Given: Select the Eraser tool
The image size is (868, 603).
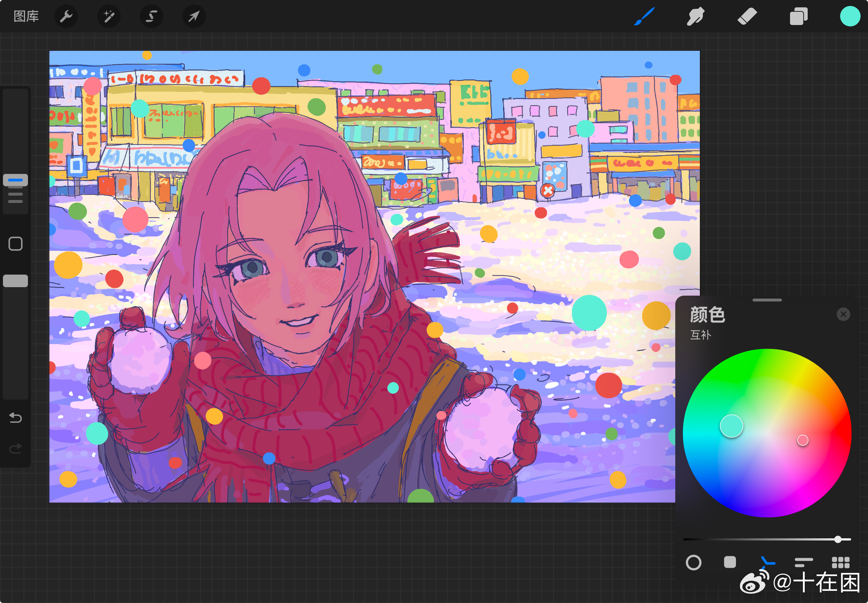Looking at the screenshot, I should click(747, 16).
